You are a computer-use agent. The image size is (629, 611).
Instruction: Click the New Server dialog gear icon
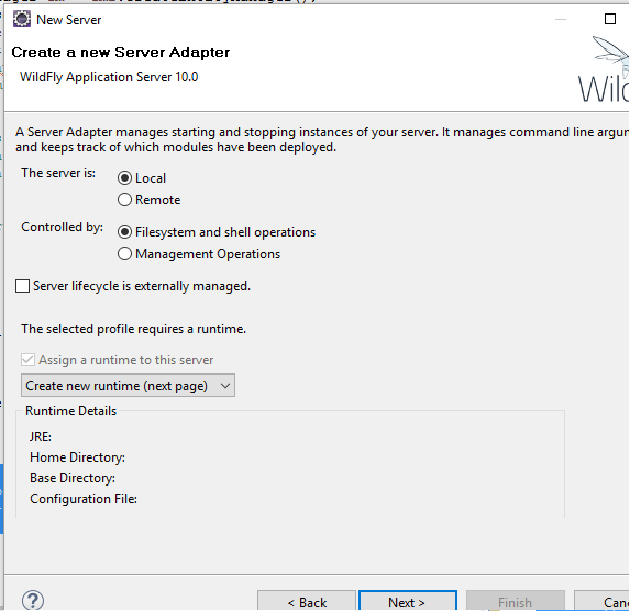click(x=22, y=19)
